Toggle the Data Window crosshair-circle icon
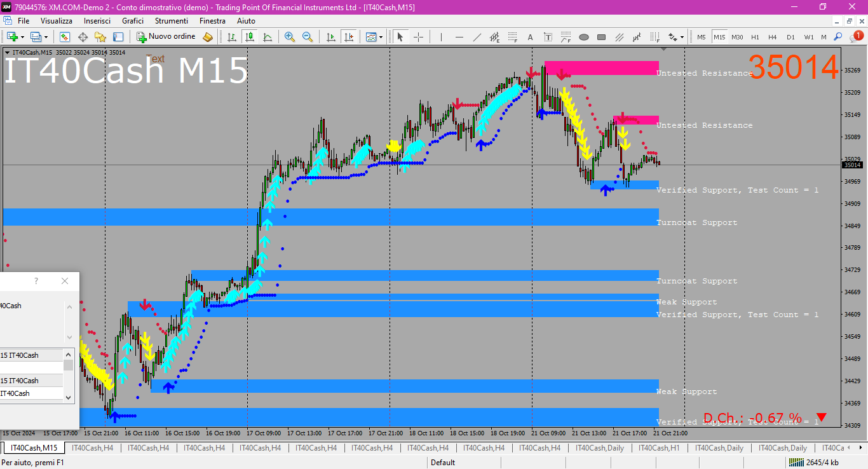Screen dimensions: 868x469 point(83,37)
